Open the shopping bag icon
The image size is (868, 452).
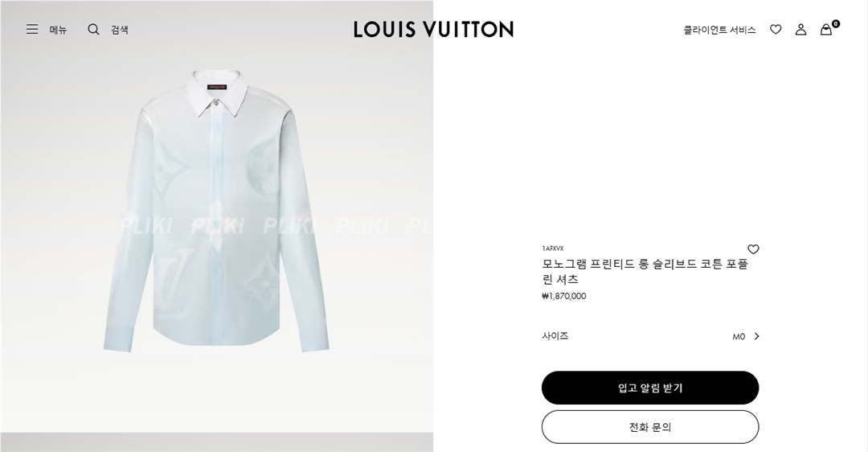tap(826, 30)
